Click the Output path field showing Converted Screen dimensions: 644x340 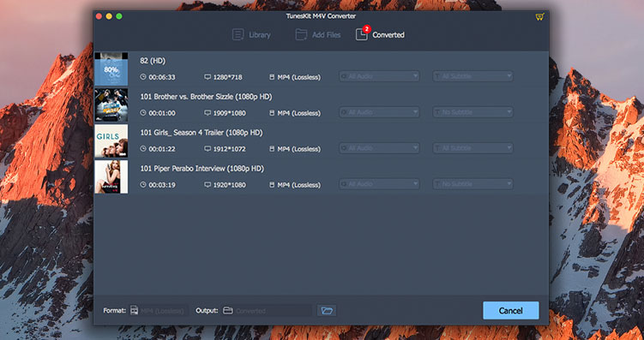pos(267,311)
